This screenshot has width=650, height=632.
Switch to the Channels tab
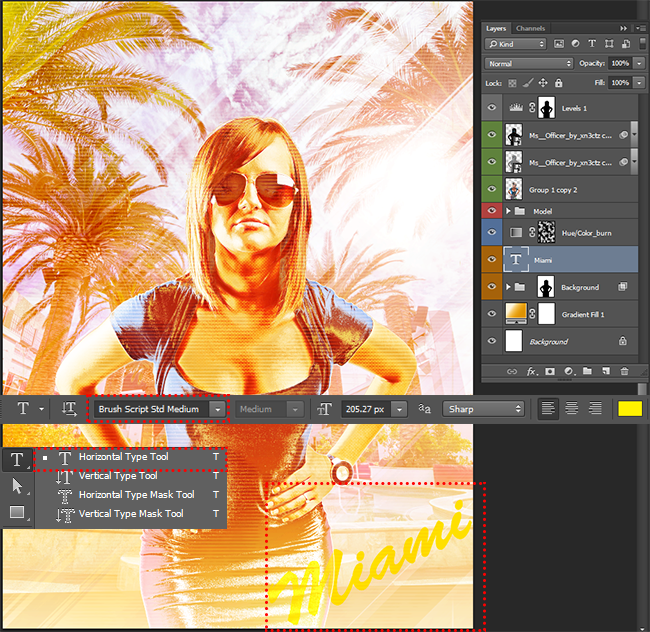click(x=530, y=28)
